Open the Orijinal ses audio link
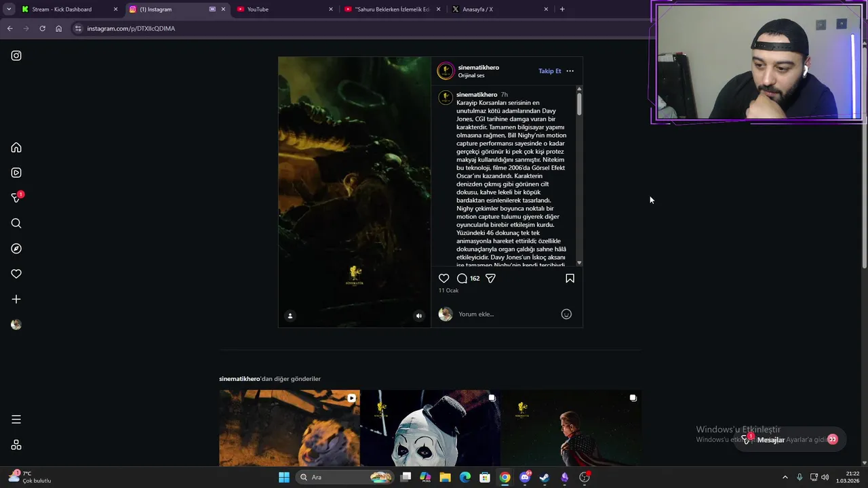Viewport: 868px width, 488px height. click(471, 76)
